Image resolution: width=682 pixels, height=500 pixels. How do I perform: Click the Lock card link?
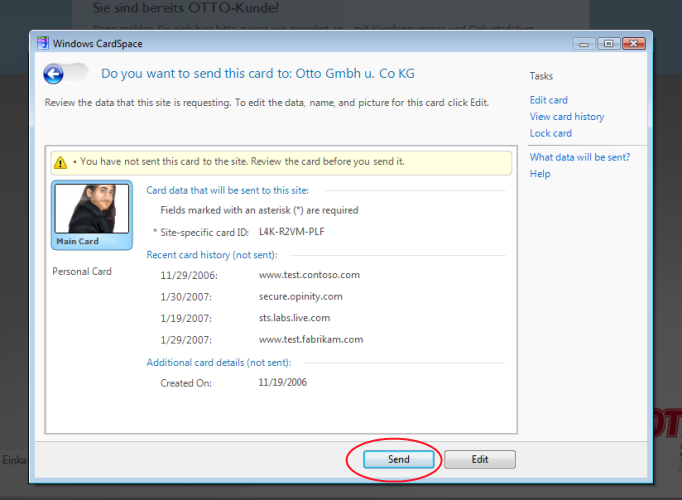pos(551,133)
